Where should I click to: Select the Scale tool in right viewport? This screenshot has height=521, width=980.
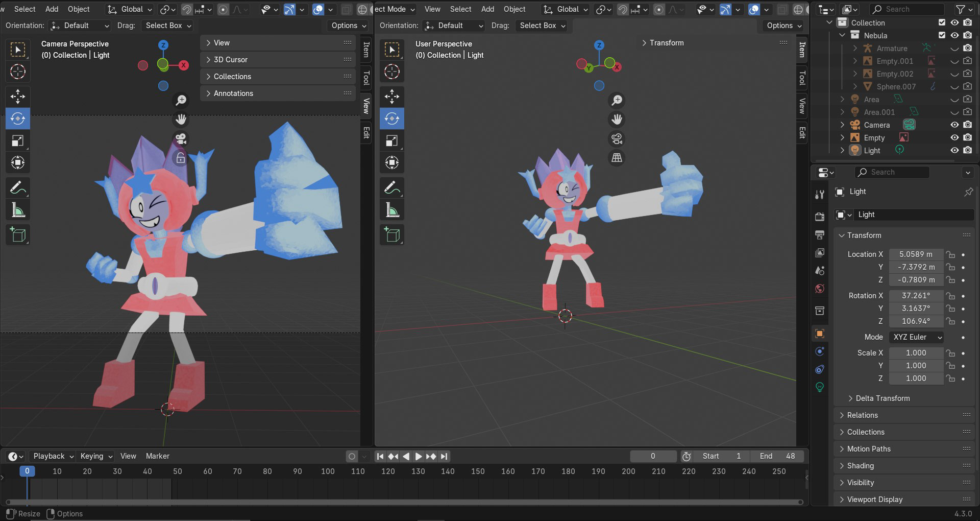[x=392, y=141]
